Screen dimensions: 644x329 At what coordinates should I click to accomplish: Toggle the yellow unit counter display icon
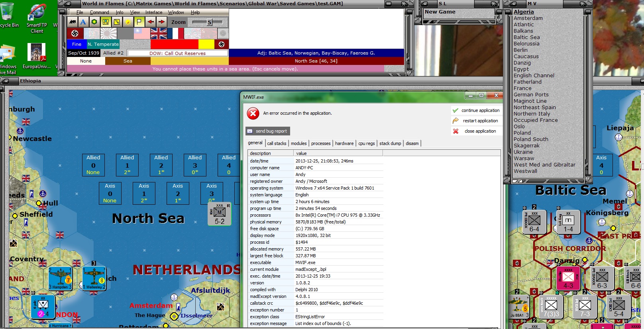106,22
